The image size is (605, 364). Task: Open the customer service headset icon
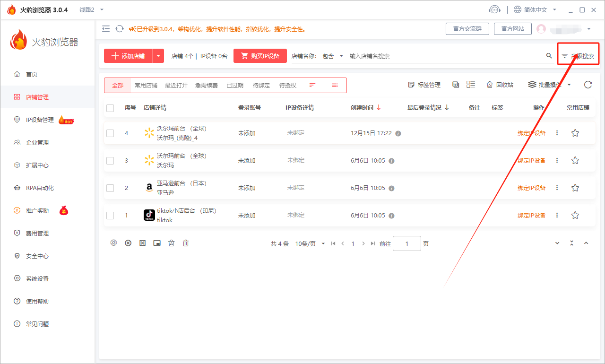pyautogui.click(x=494, y=9)
